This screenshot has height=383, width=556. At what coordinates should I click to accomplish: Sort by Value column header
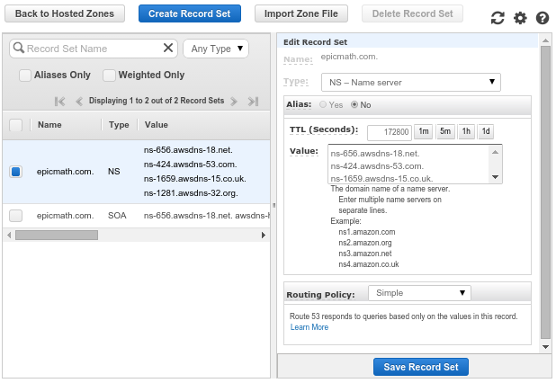click(x=156, y=125)
